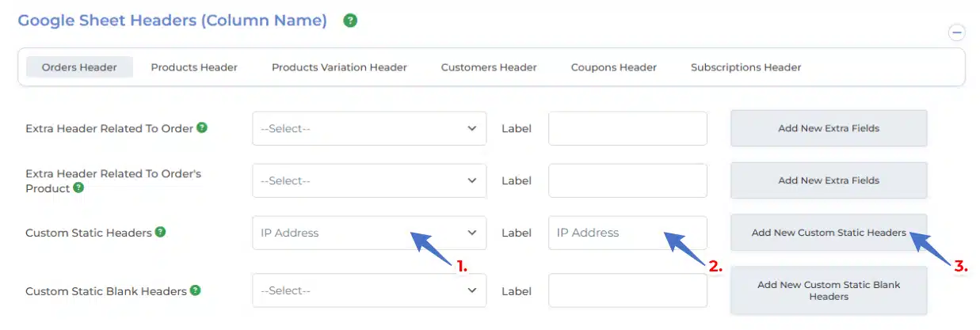The height and width of the screenshot is (330, 980).
Task: Open Extra Header Related To Order dropdown
Action: [369, 128]
